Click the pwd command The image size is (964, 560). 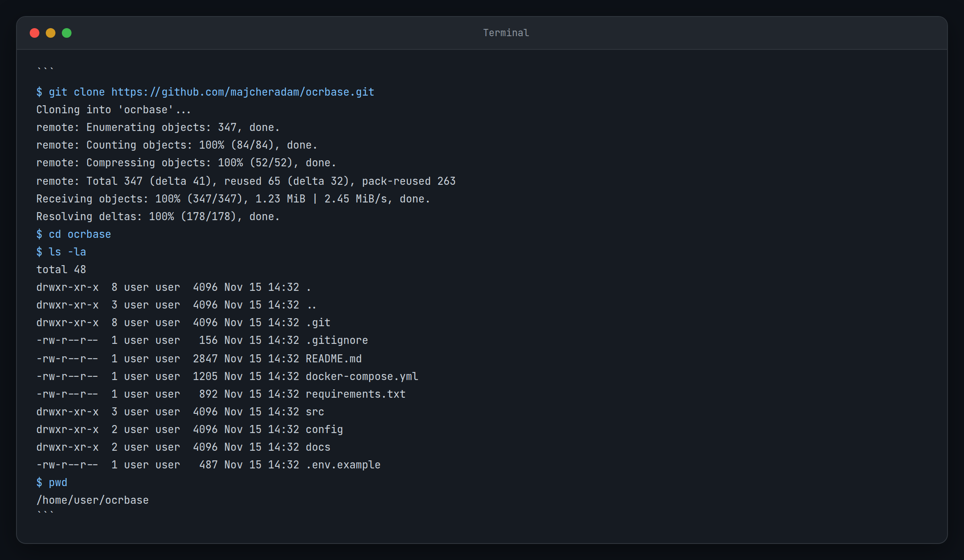(52, 482)
